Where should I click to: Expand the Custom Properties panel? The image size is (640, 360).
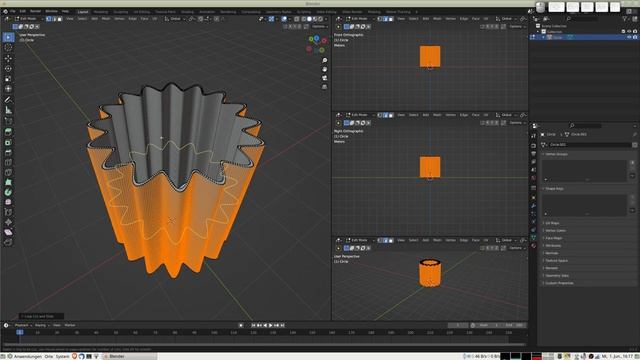point(559,283)
